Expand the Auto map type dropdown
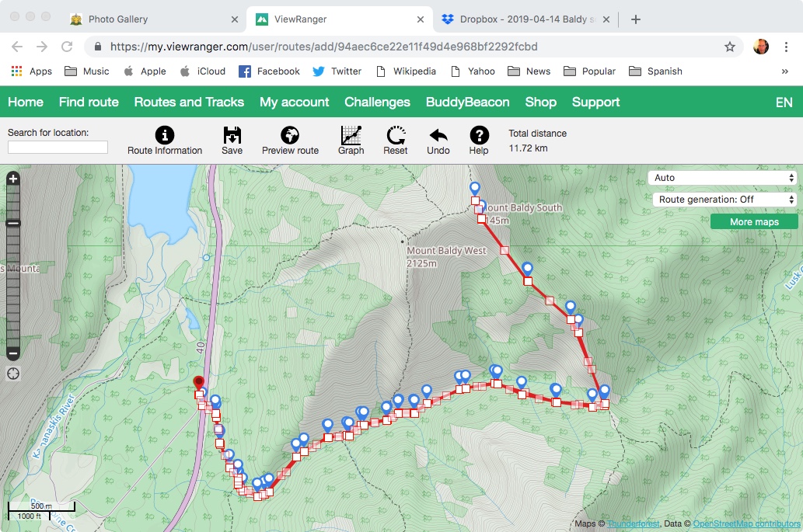Image resolution: width=803 pixels, height=532 pixels. click(722, 178)
